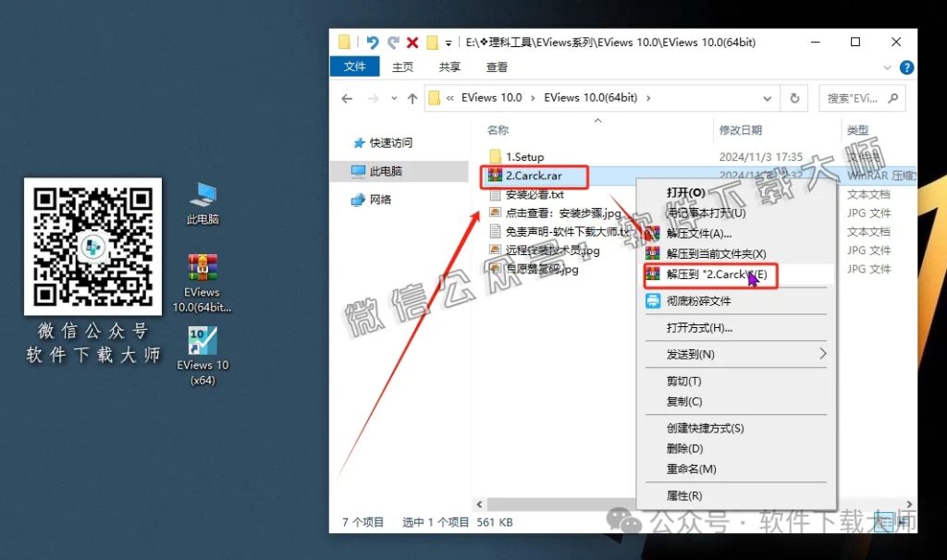The width and height of the screenshot is (947, 560).
Task: Refresh the folder with the refresh icon
Action: pyautogui.click(x=796, y=98)
